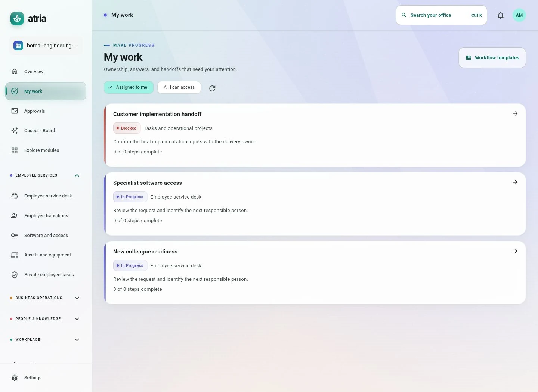Click the atria logo icon

(17, 19)
